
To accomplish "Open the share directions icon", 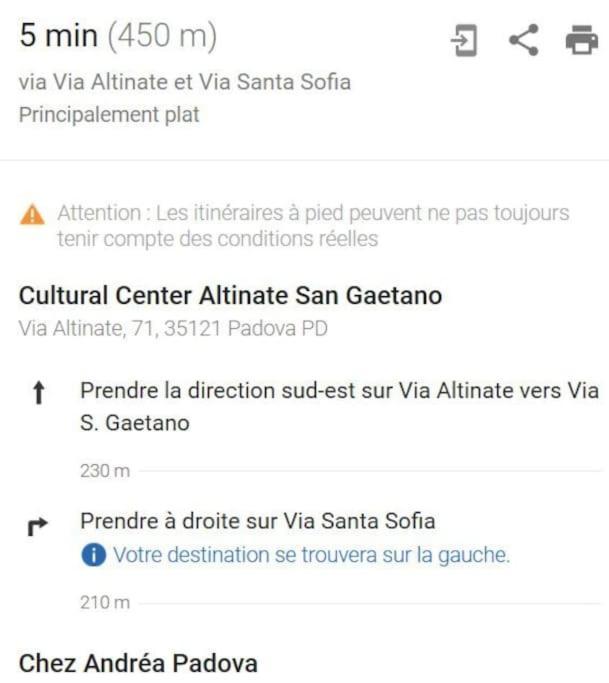I will tap(524, 40).
